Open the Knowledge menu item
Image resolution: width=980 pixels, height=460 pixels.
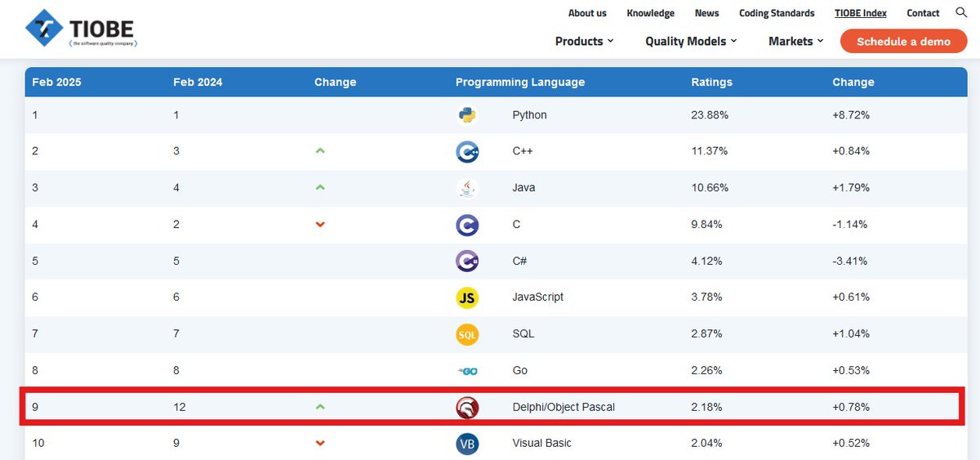[650, 13]
